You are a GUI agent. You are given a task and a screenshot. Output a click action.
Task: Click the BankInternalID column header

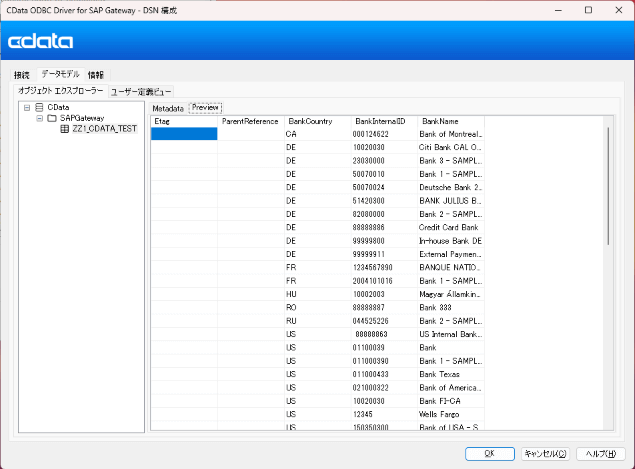tap(384, 122)
